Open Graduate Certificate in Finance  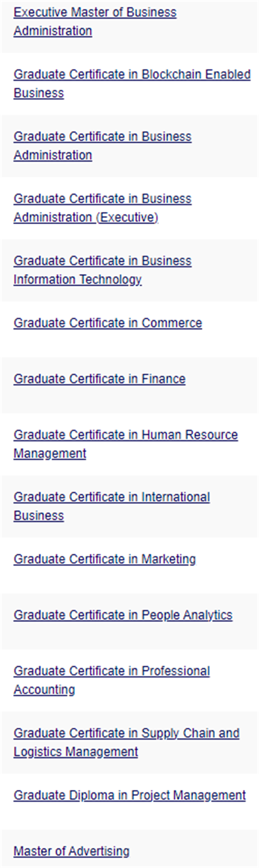[99, 379]
